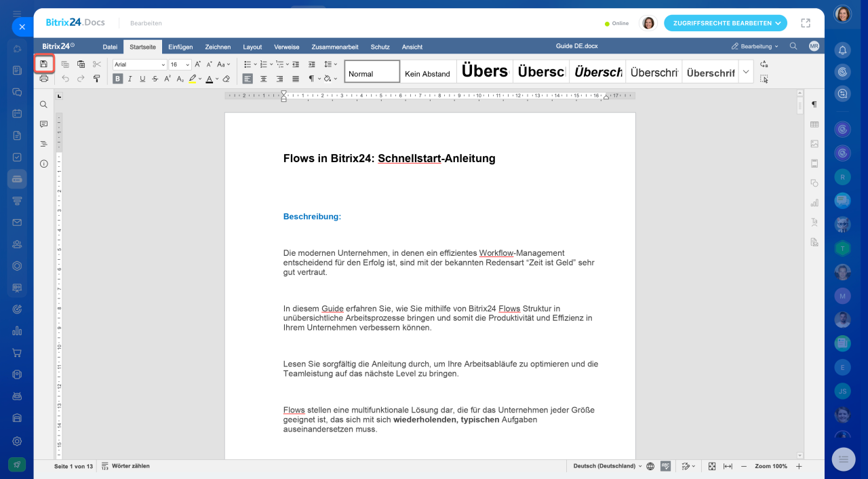Click the Select all icon in ribbon
The height and width of the screenshot is (479, 868).
(x=764, y=79)
